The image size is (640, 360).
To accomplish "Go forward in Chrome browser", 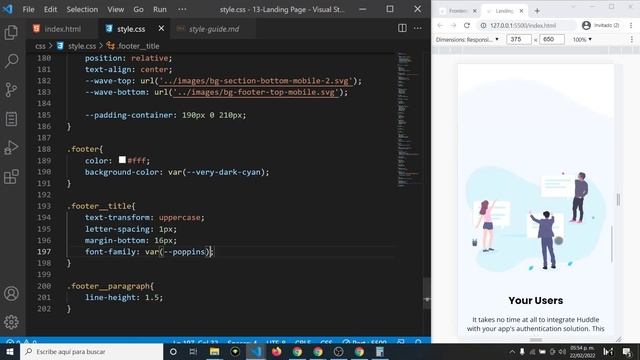I will pos(453,25).
